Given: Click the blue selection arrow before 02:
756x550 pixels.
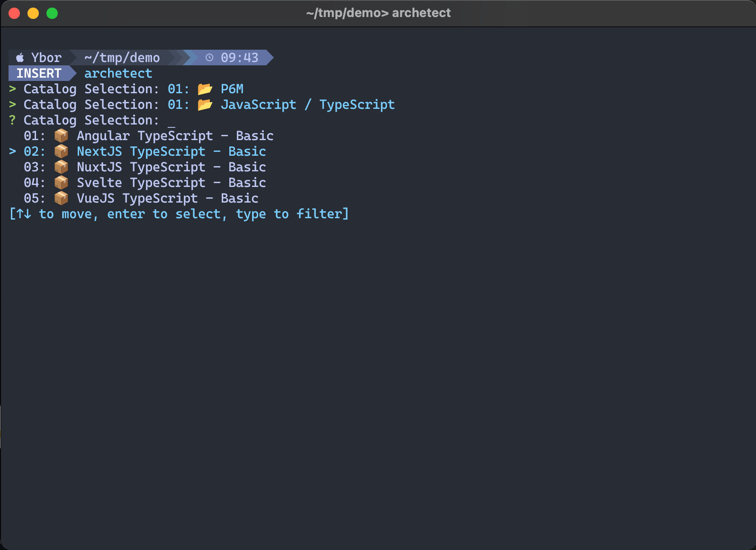Looking at the screenshot, I should point(13,151).
